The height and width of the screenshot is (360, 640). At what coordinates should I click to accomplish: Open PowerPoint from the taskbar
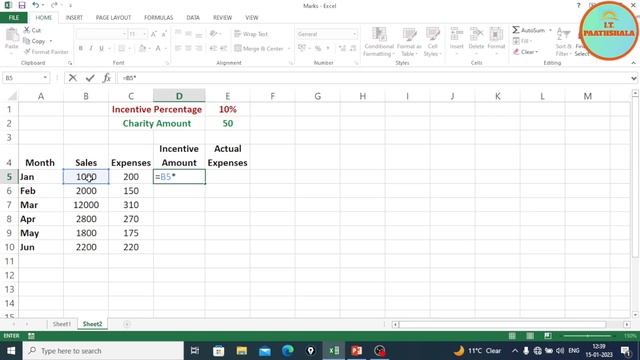(356, 351)
